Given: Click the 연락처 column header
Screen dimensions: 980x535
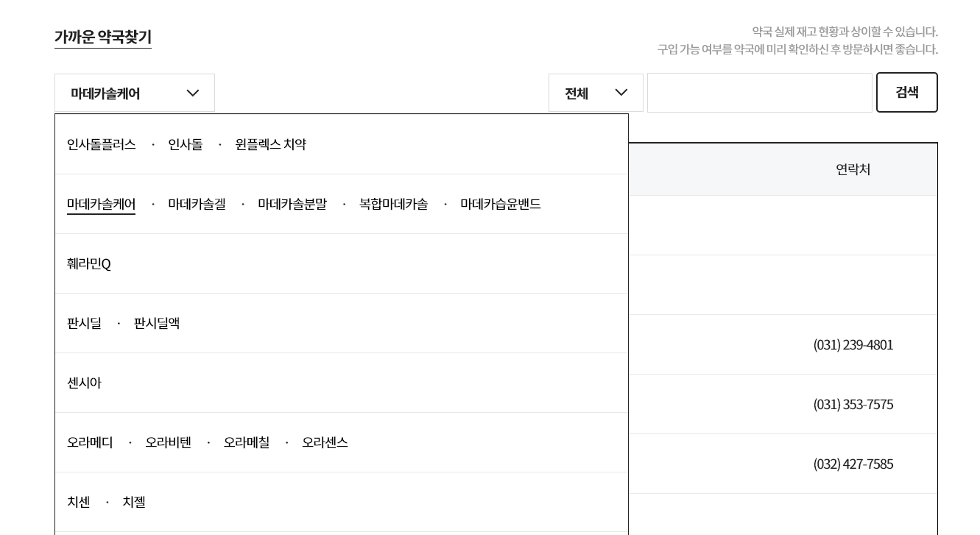Looking at the screenshot, I should click(853, 169).
